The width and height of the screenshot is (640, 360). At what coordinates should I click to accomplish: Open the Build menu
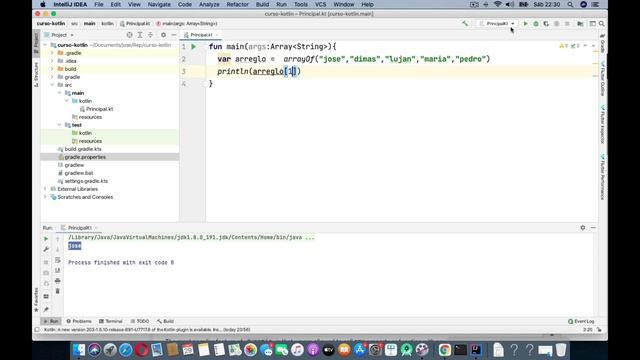[262, 4]
